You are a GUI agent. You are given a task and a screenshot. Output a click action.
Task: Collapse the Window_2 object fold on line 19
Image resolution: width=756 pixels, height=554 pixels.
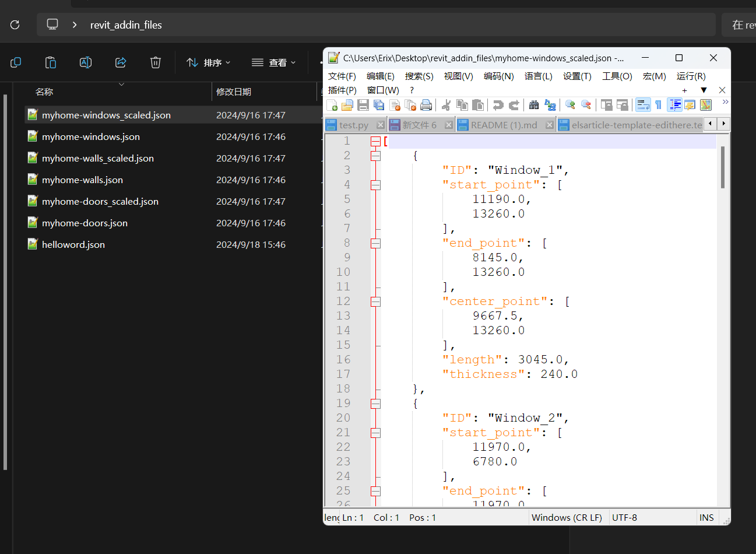click(x=375, y=404)
